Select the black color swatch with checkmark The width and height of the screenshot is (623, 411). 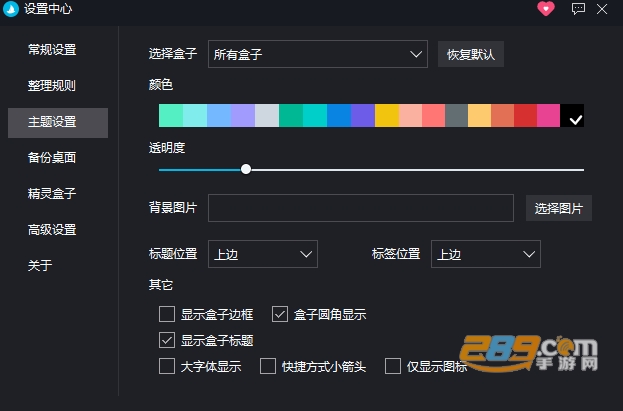(x=572, y=116)
